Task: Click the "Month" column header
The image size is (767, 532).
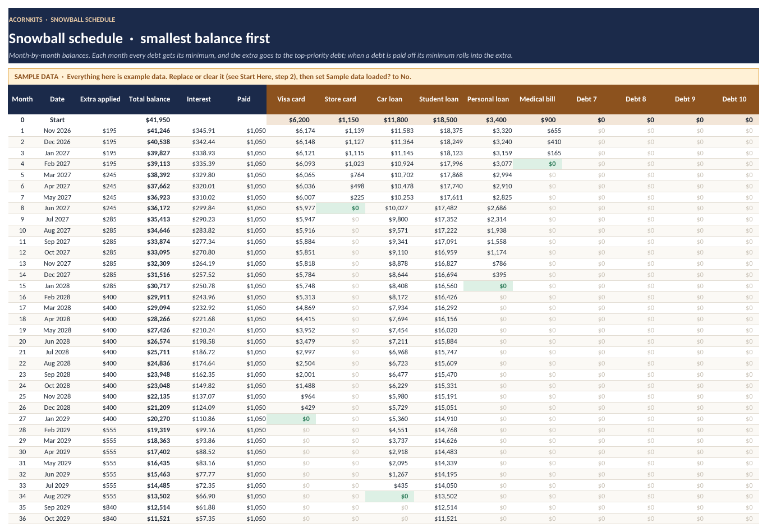Action: click(x=22, y=99)
